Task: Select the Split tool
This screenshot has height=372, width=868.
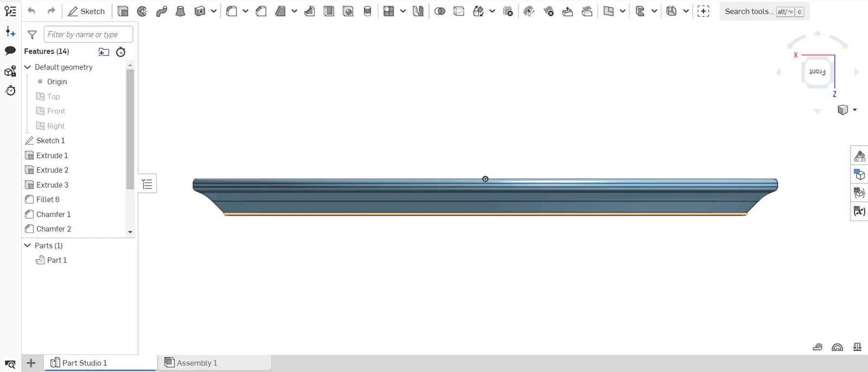Action: click(459, 11)
